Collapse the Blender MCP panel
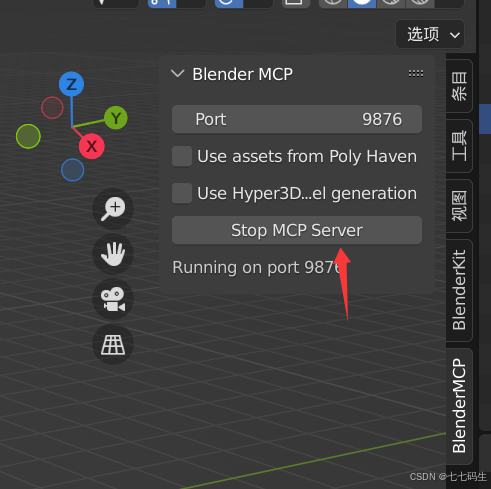Screen dimensions: 491x489 [178, 74]
